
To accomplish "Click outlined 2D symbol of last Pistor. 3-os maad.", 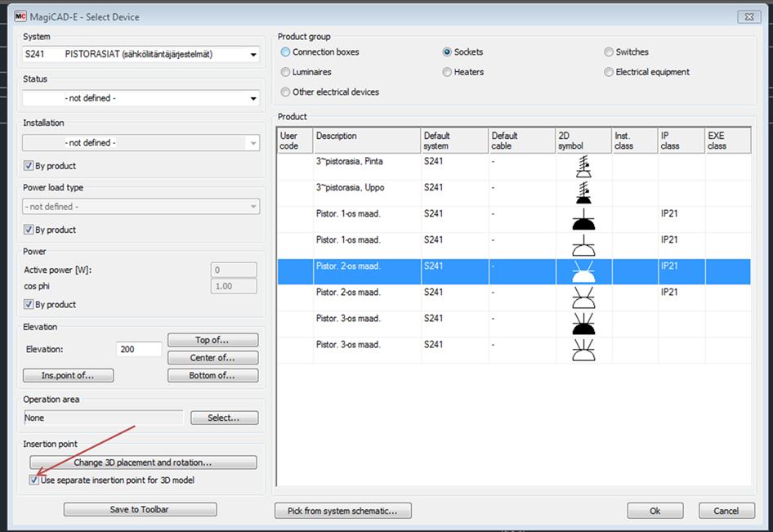I will coord(583,350).
